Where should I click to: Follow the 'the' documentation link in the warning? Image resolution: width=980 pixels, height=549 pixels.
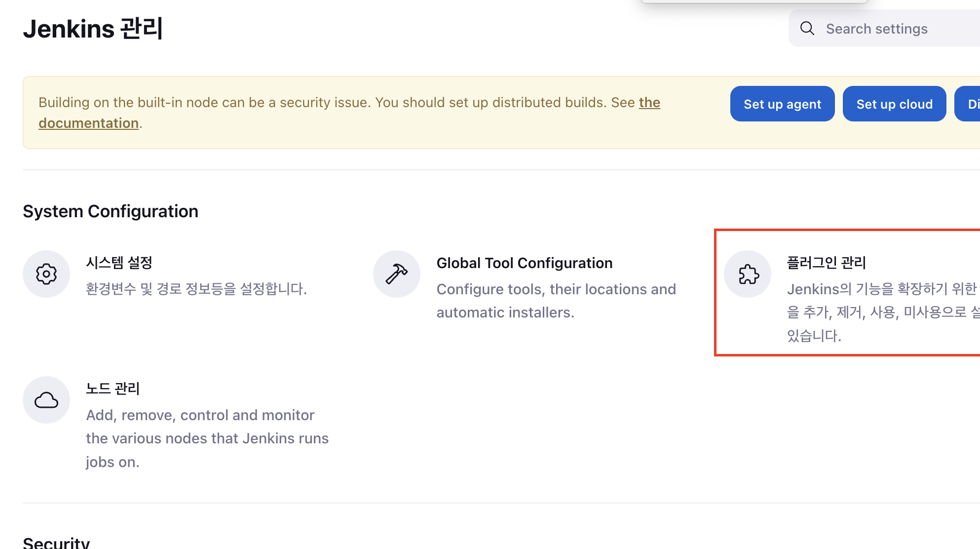[649, 102]
